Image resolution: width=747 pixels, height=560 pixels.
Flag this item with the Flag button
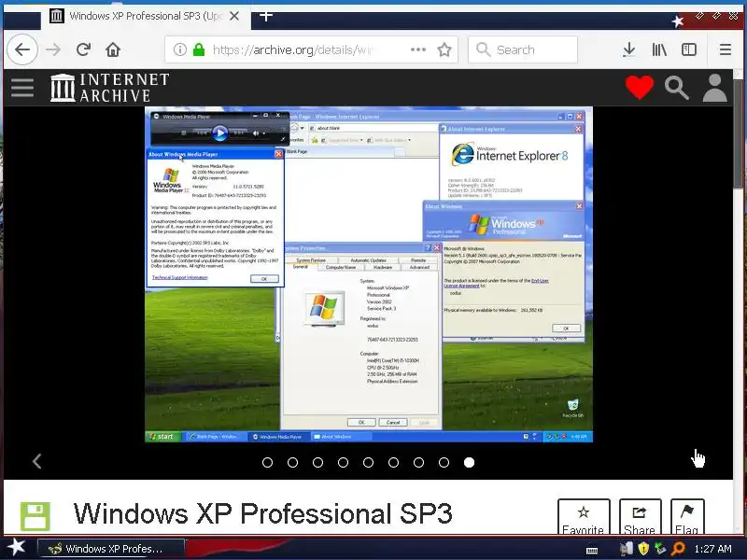(687, 517)
